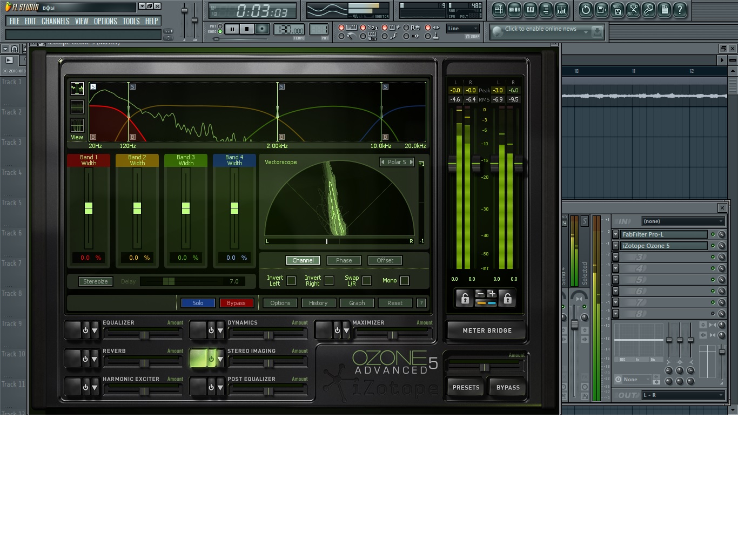Open the audio editor scissors icon
This screenshot has width=738, height=560.
click(633, 9)
